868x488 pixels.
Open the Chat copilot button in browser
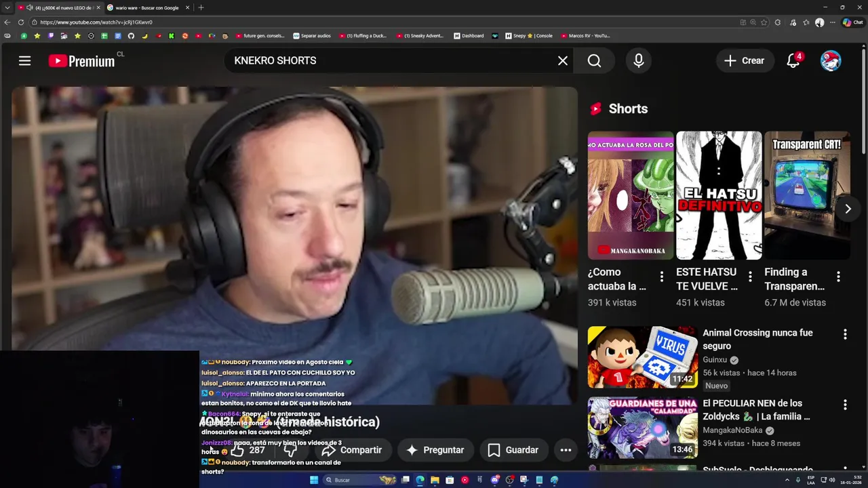click(853, 22)
